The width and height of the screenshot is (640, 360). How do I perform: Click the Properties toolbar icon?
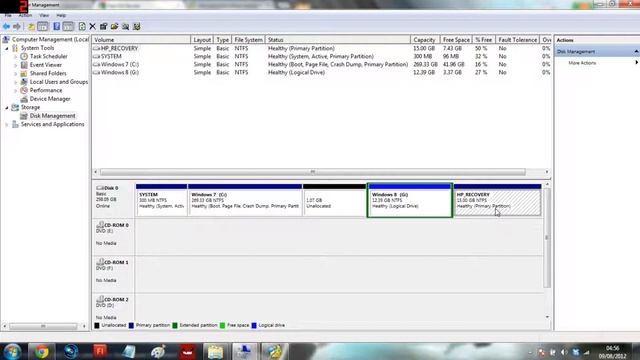point(103,27)
